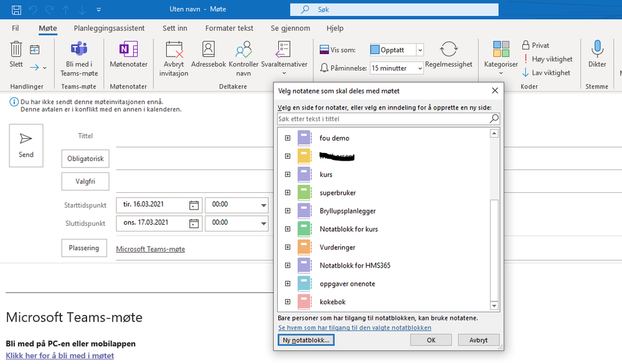The height and width of the screenshot is (364, 622).
Task: Open the Se gjennom tab
Action: (290, 28)
